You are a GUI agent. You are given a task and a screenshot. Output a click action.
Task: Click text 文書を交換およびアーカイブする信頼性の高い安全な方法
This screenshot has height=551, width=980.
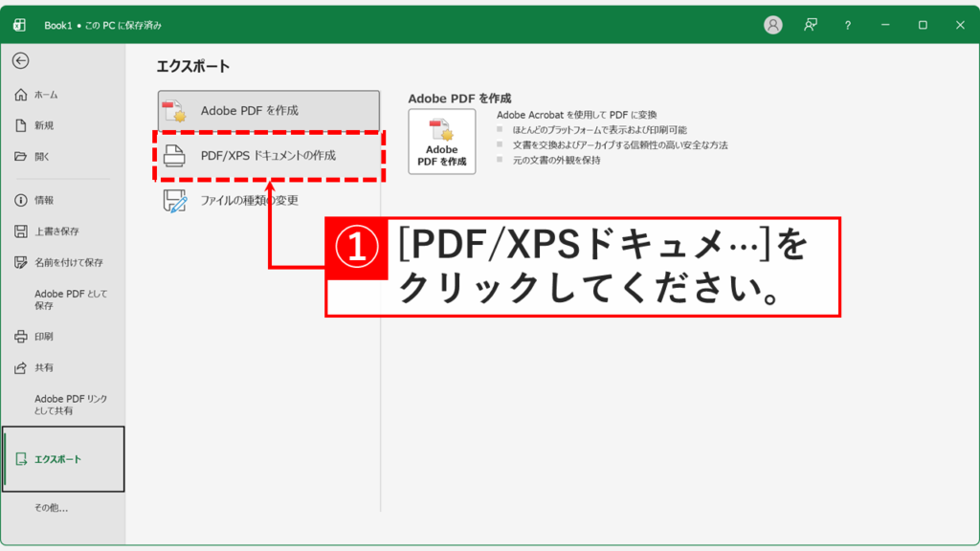click(620, 145)
